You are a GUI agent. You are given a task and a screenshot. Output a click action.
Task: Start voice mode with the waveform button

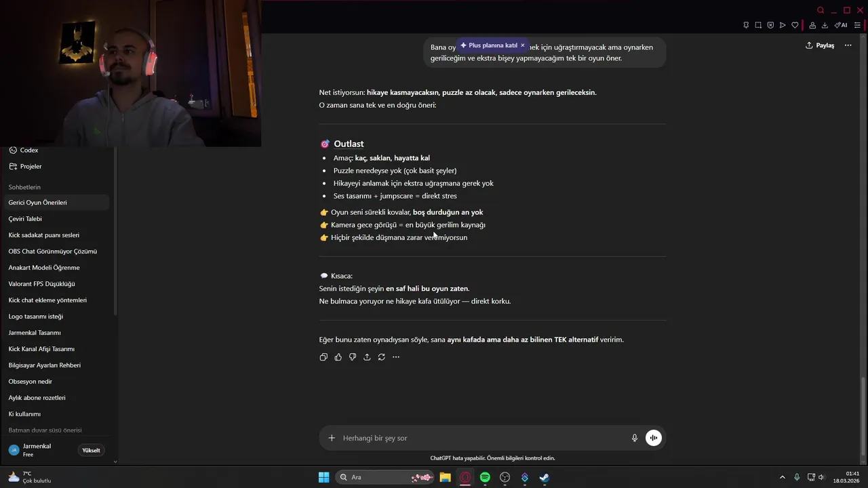pos(653,438)
